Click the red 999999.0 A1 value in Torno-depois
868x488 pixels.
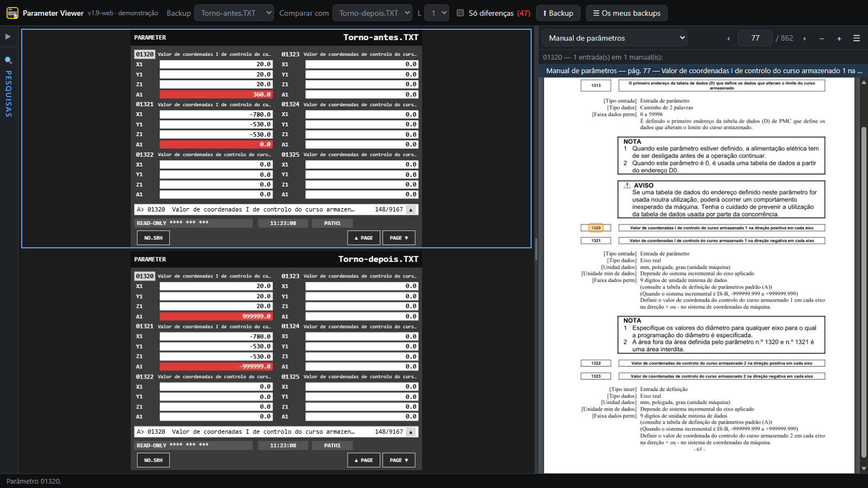(216, 317)
